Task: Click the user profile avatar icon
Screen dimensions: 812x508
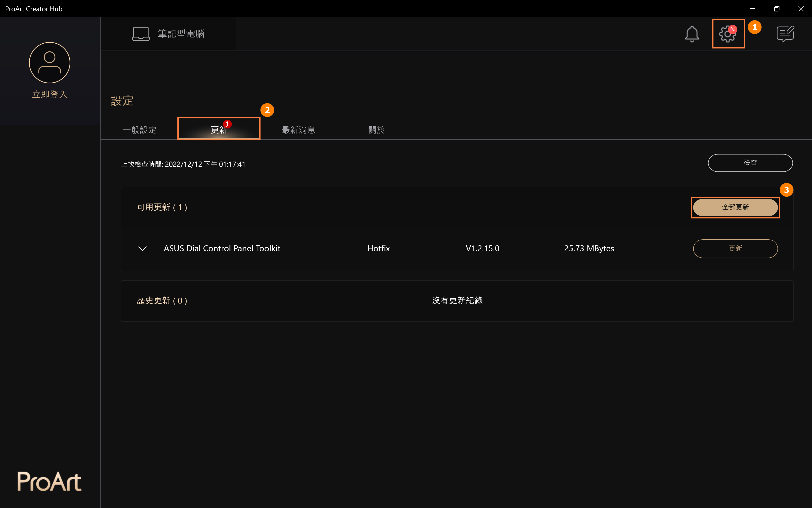Action: (x=50, y=62)
